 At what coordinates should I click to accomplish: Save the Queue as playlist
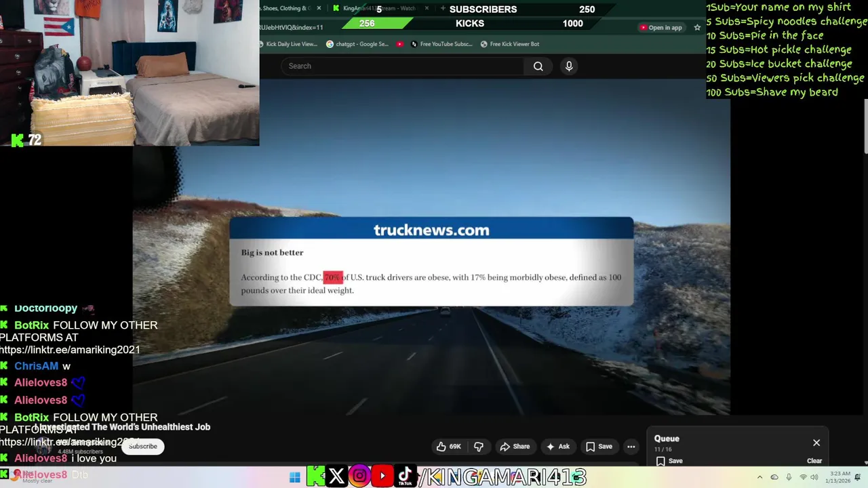[669, 461]
